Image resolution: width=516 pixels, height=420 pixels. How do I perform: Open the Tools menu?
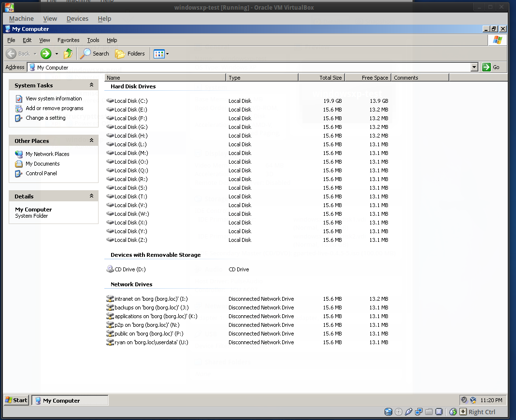(x=93, y=40)
